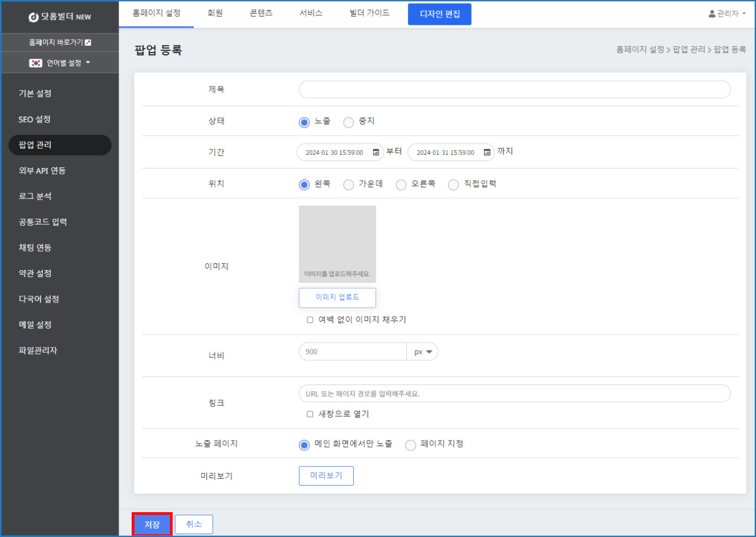The image size is (756, 537).
Task: Check 여백 없이 이미지 채우기 checkbox
Action: [x=310, y=320]
